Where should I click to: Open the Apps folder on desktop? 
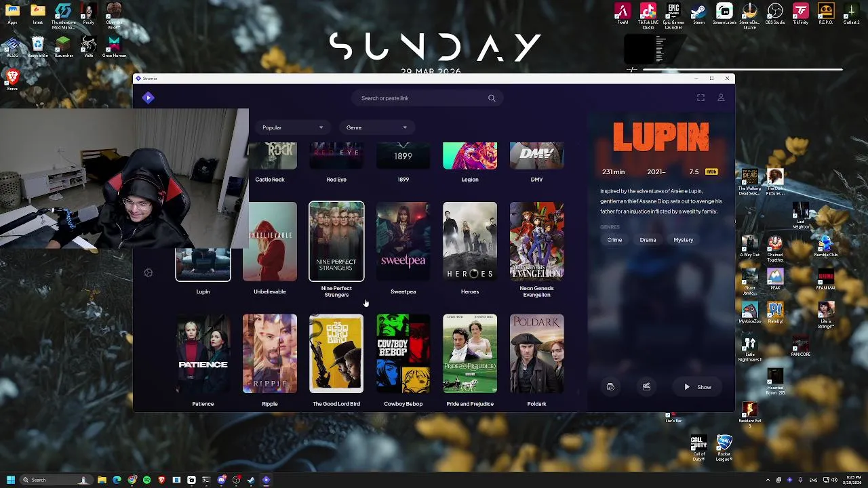pyautogui.click(x=12, y=14)
